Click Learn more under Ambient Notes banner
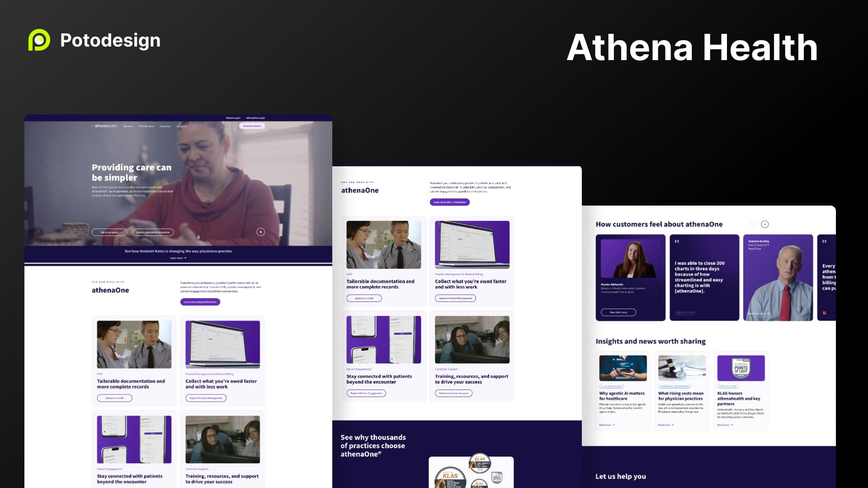This screenshot has width=868, height=488. coord(178,258)
